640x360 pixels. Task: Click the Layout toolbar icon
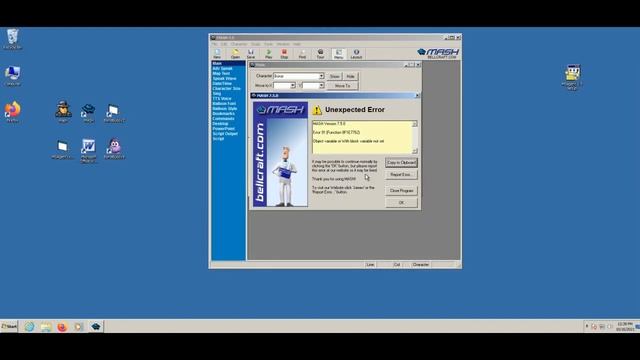pos(356,53)
